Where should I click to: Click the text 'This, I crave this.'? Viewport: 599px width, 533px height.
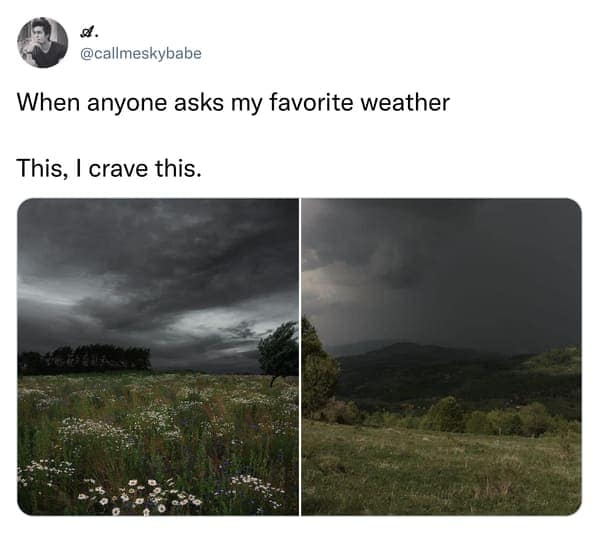109,168
